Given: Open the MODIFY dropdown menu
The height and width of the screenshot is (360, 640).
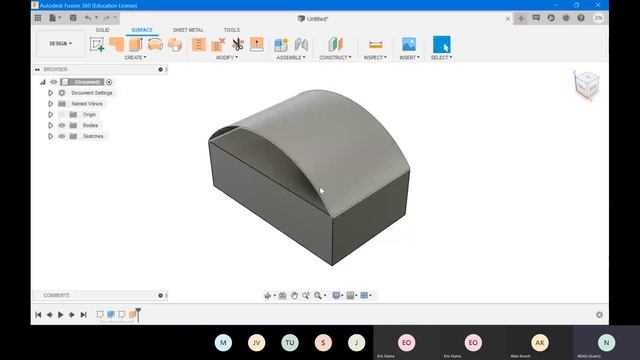Looking at the screenshot, I should click(x=227, y=58).
